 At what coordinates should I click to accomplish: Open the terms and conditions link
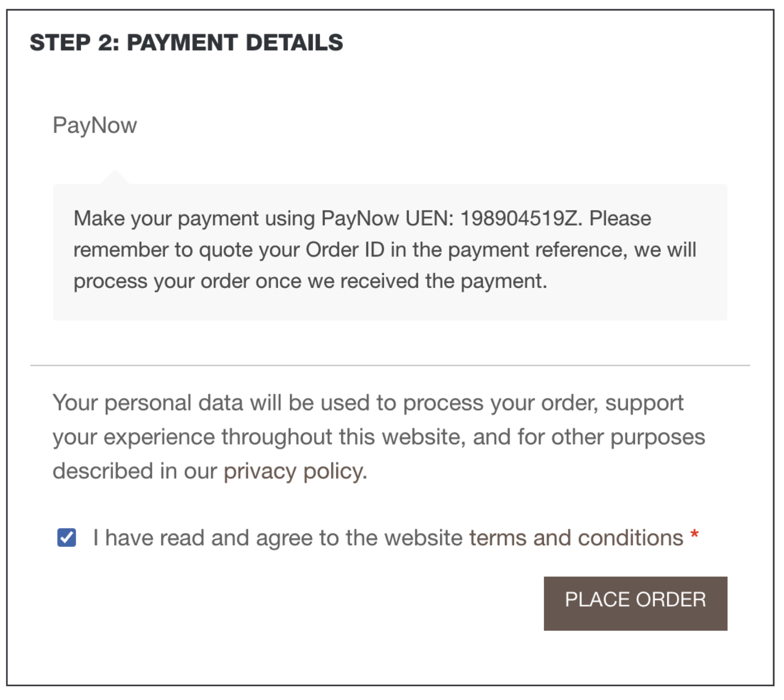pyautogui.click(x=576, y=538)
